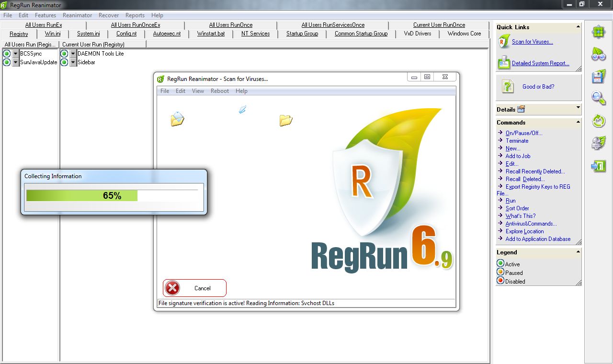Click the Explore Location command
The image size is (613, 364).
coord(524,231)
